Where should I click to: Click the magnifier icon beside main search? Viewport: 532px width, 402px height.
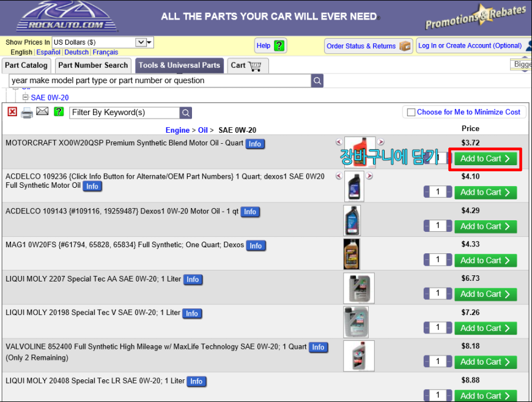click(x=317, y=81)
